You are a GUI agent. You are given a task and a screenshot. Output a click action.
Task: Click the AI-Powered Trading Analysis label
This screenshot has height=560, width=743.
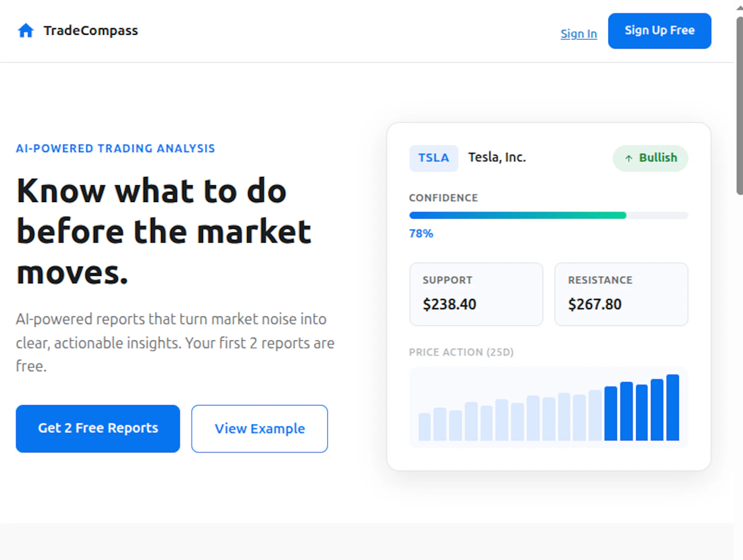click(x=115, y=148)
